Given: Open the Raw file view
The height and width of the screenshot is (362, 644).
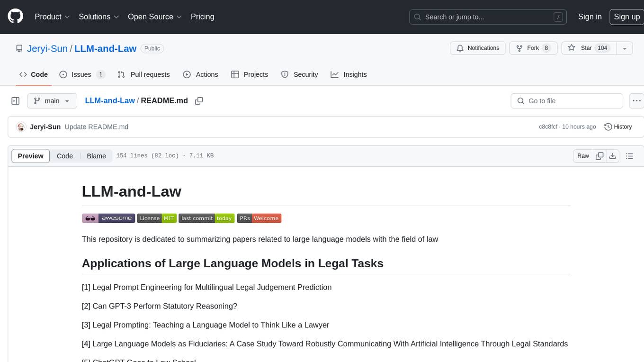Looking at the screenshot, I should coord(583,156).
